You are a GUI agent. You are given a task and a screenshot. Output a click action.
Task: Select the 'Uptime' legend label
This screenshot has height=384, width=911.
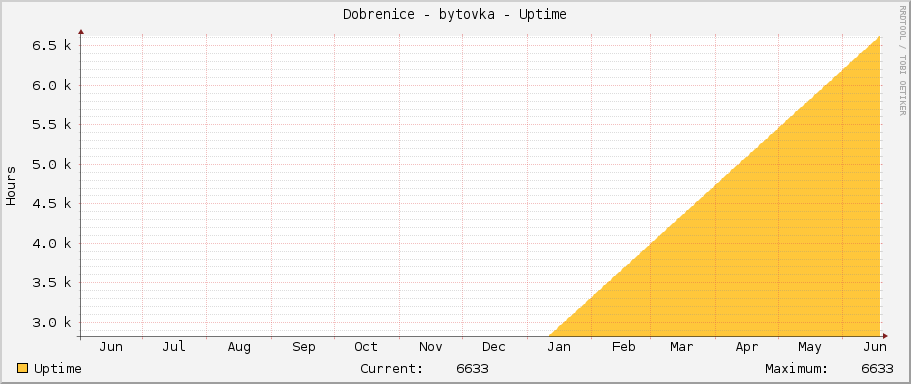tap(58, 369)
